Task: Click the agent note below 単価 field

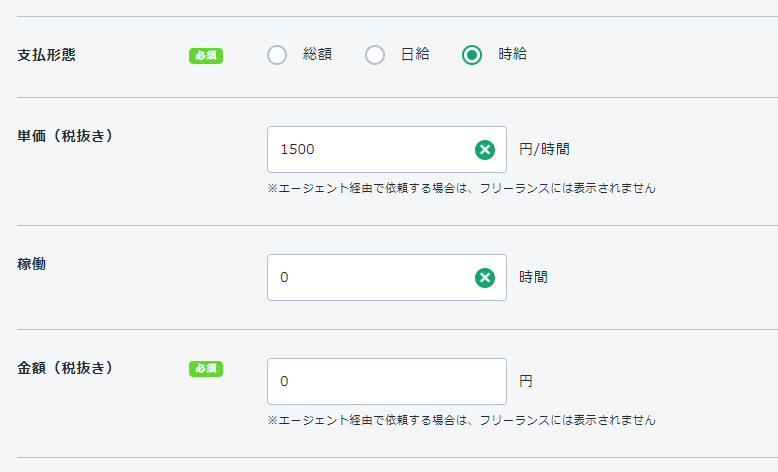Action: [x=461, y=188]
